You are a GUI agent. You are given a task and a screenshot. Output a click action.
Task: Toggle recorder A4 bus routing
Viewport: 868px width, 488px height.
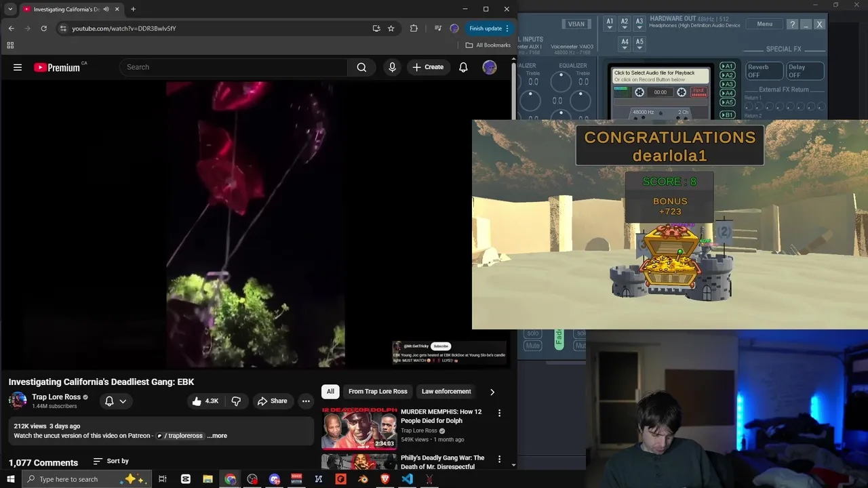click(x=727, y=93)
